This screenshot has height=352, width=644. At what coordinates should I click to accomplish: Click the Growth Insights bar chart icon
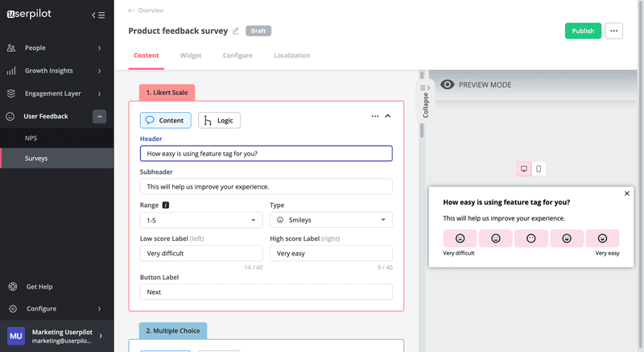tap(11, 71)
